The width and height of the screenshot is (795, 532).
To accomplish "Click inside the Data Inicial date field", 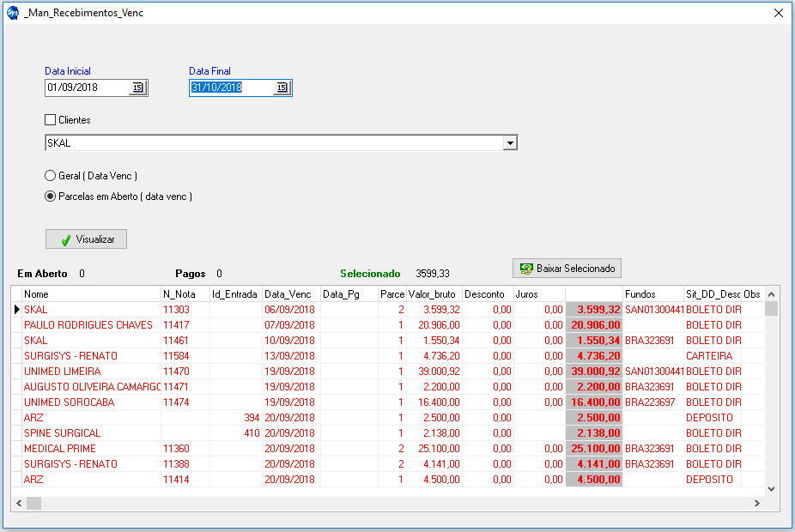I will point(86,88).
